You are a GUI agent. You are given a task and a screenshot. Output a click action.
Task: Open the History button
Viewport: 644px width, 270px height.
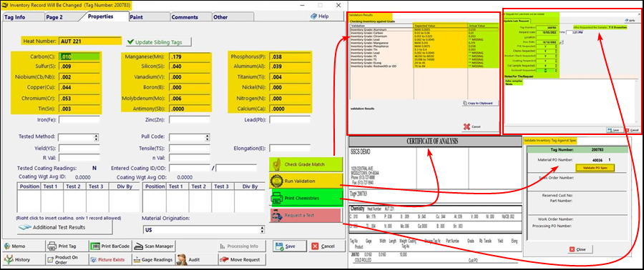23,259
